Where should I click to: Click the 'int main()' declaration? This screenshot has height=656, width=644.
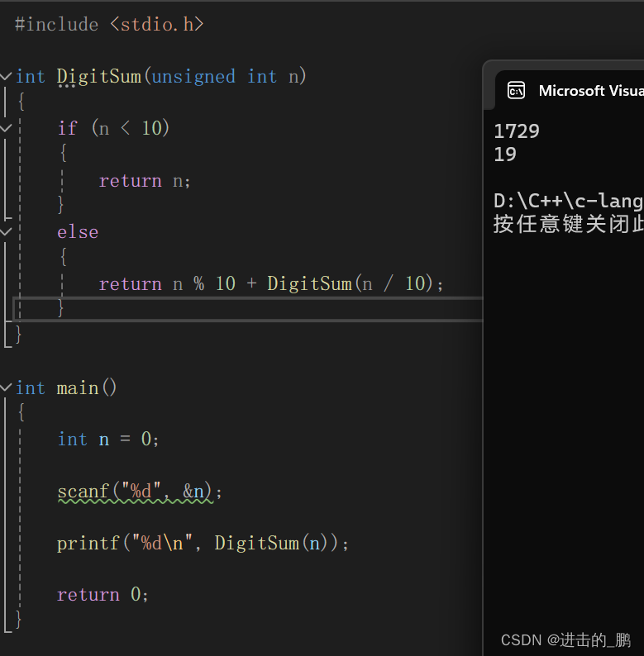click(x=66, y=387)
